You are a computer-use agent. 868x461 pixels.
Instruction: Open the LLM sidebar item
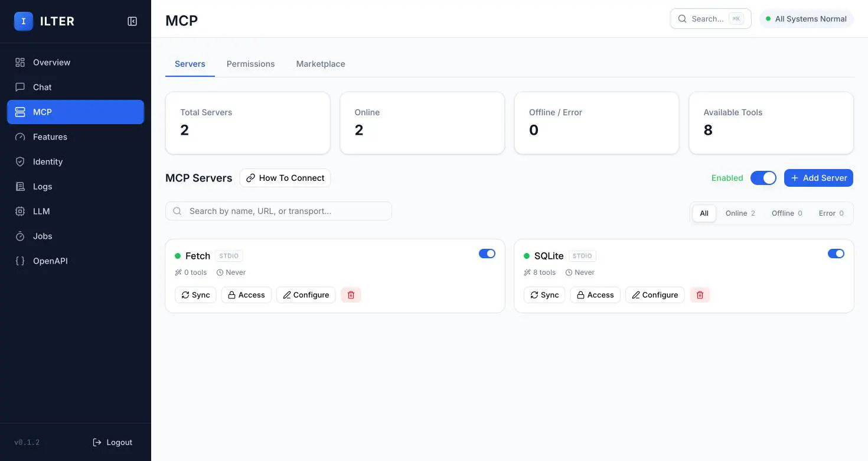76,211
